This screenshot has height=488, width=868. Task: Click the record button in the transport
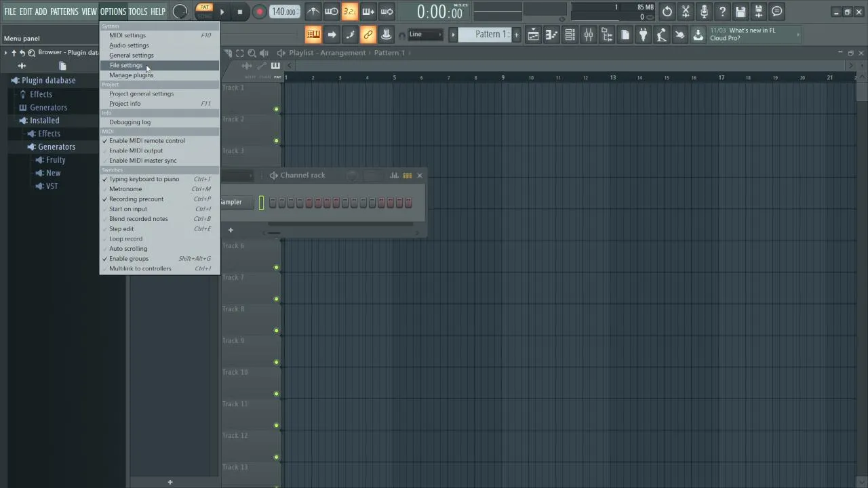pyautogui.click(x=259, y=12)
